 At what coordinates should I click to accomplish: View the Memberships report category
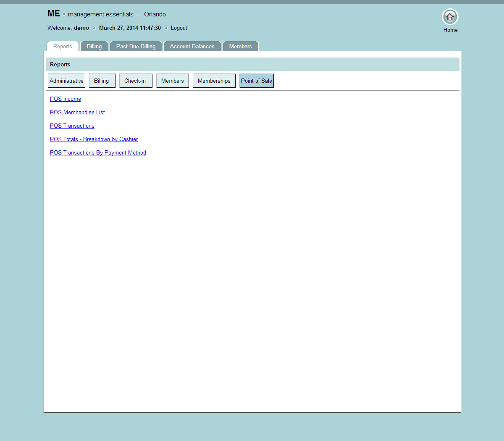pyautogui.click(x=214, y=81)
